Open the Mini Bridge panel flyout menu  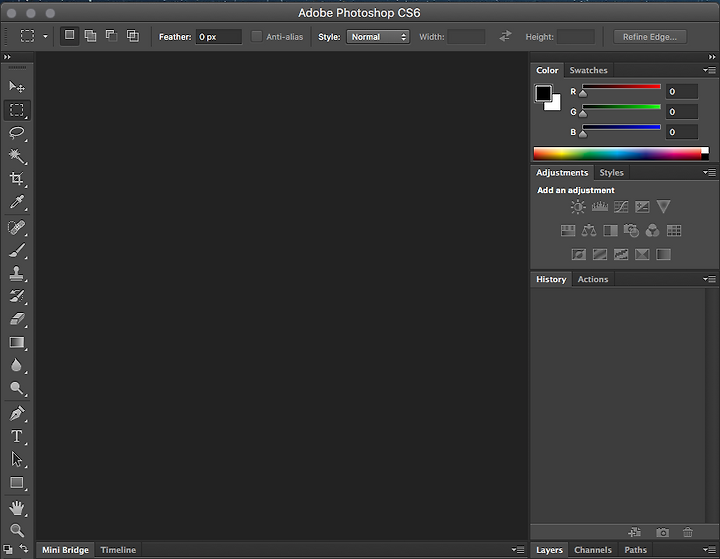pos(518,550)
